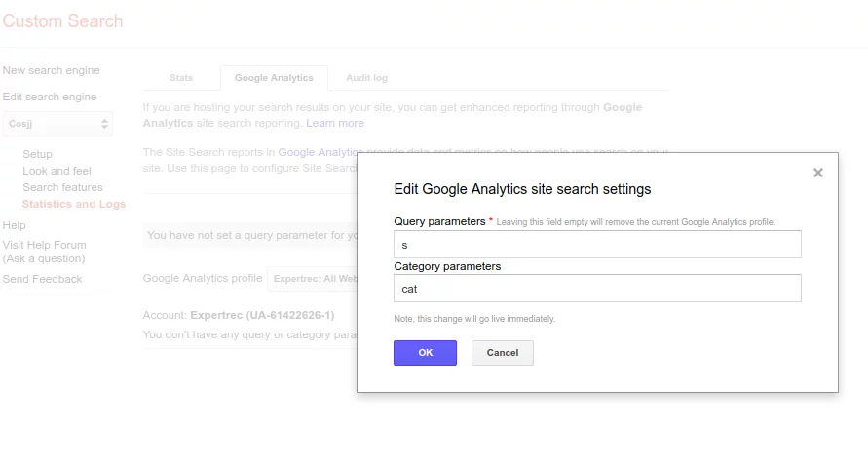Follow the Learn more link
The width and height of the screenshot is (868, 470).
[x=334, y=123]
